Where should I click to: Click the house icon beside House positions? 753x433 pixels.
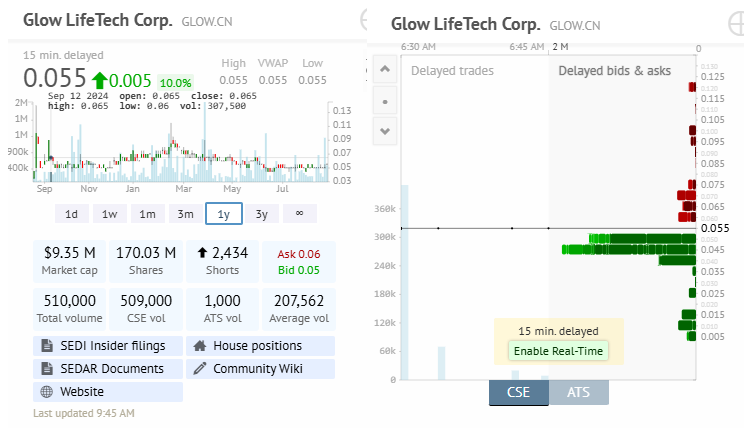[x=200, y=346]
